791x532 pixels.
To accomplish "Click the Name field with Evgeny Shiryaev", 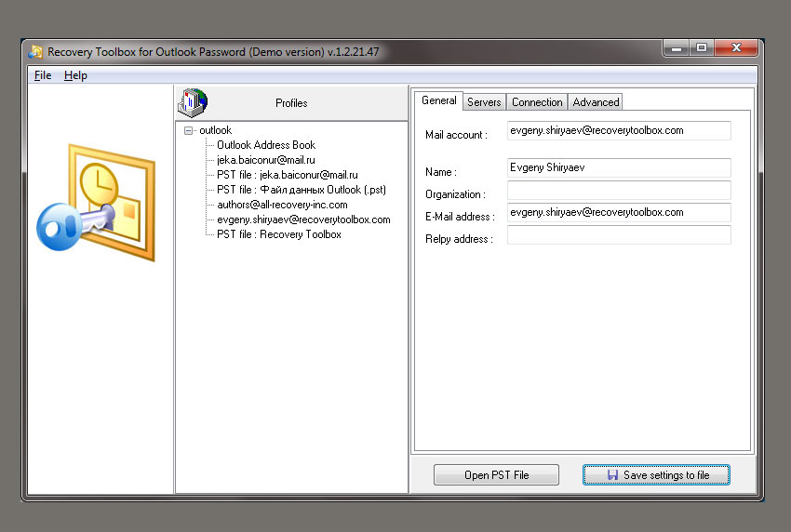I will (619, 168).
